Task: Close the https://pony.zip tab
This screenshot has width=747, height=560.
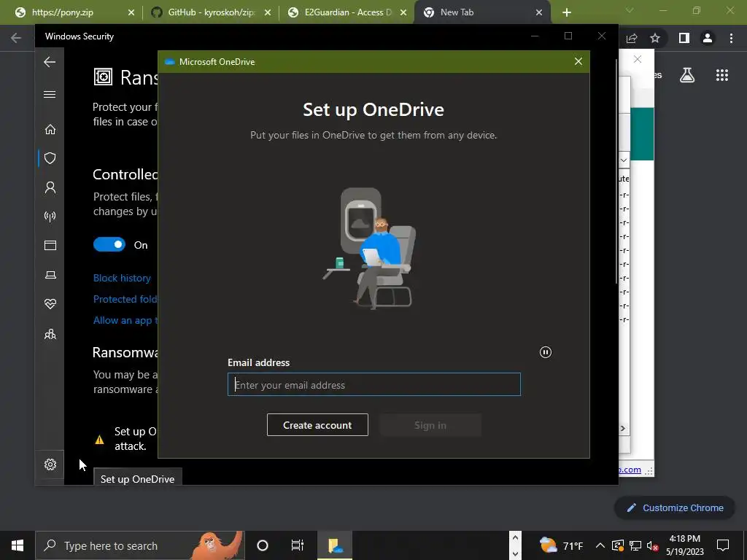Action: pos(131,13)
